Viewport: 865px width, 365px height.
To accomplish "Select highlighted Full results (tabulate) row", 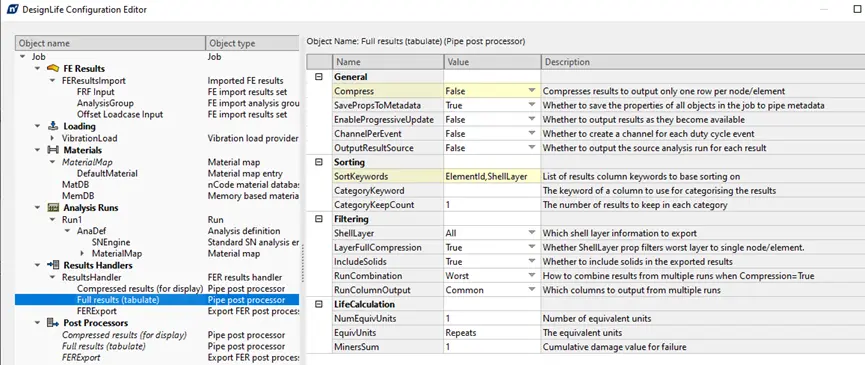I will [157, 300].
